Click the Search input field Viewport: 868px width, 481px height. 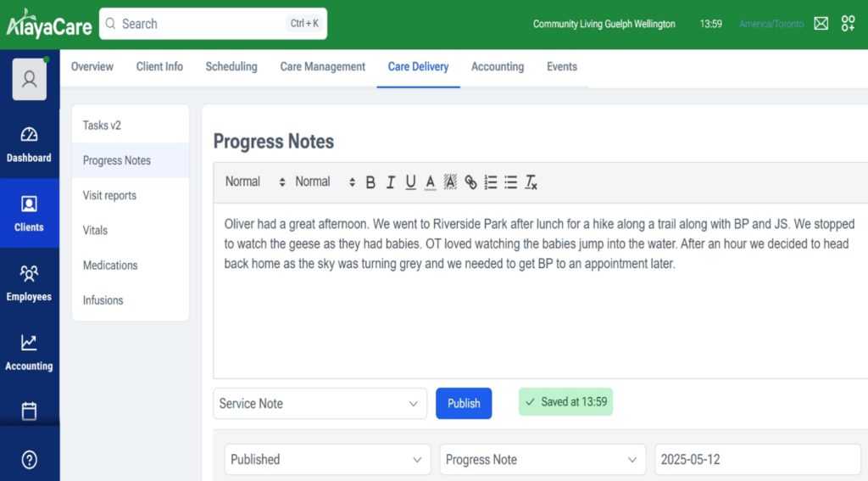pyautogui.click(x=213, y=24)
